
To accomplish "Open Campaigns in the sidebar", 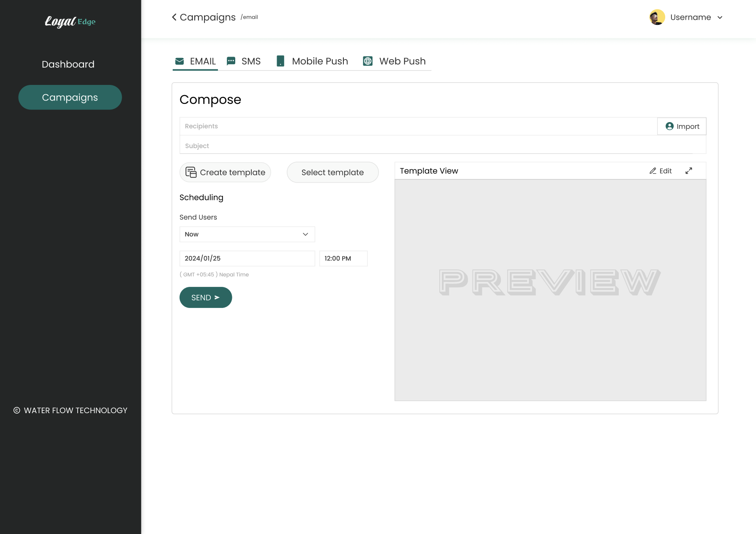I will pos(70,97).
